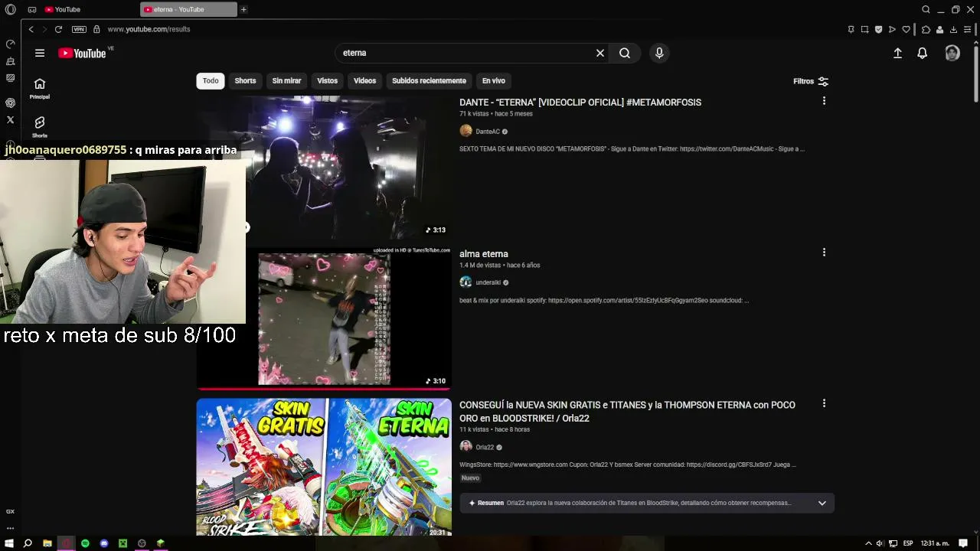This screenshot has width=980, height=551.
Task: Play the DANTE ETERNA video thumbnail
Action: pyautogui.click(x=348, y=168)
